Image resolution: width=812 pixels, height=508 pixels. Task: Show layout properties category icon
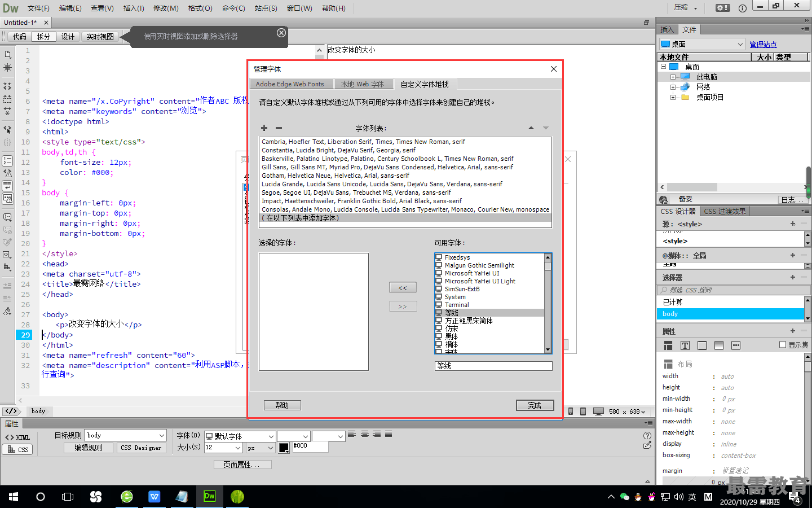(x=668, y=345)
